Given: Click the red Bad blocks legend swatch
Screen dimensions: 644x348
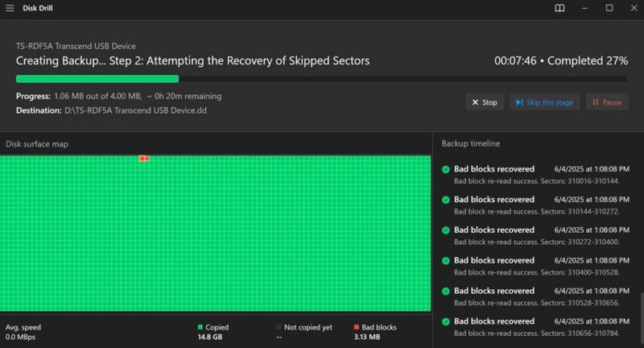Looking at the screenshot, I should [x=357, y=327].
